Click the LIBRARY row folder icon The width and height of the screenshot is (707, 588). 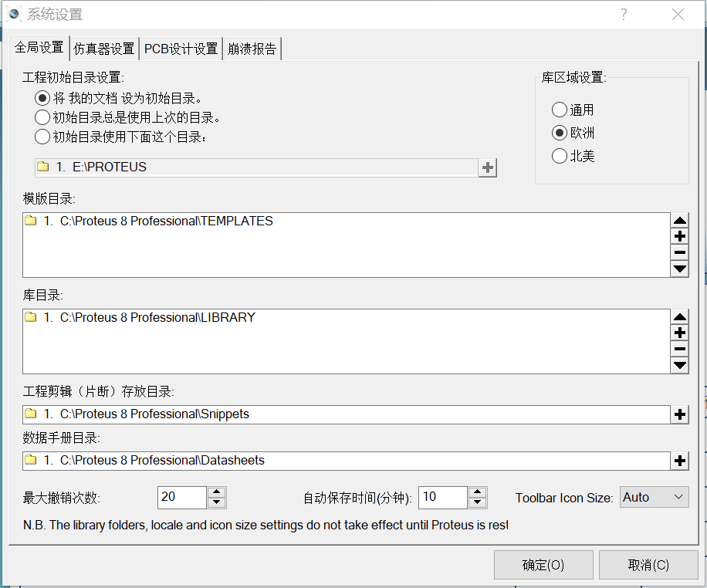point(31,317)
